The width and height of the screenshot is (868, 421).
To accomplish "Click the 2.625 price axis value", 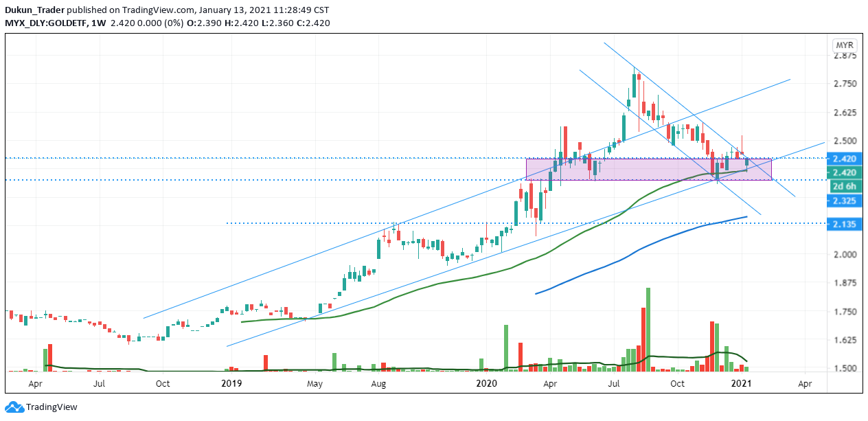I will (844, 113).
